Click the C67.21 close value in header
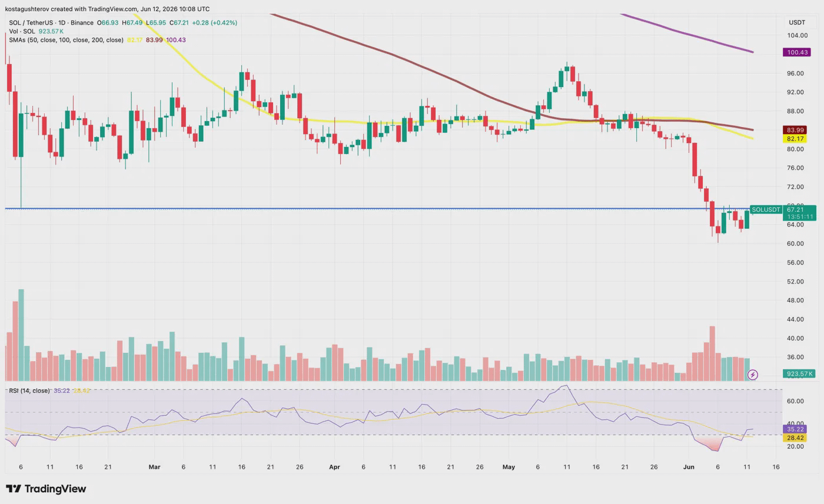This screenshot has width=824, height=504. (x=179, y=22)
